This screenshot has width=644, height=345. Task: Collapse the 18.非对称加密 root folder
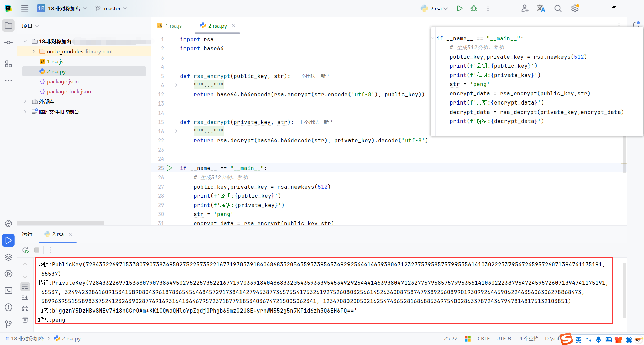(x=25, y=41)
